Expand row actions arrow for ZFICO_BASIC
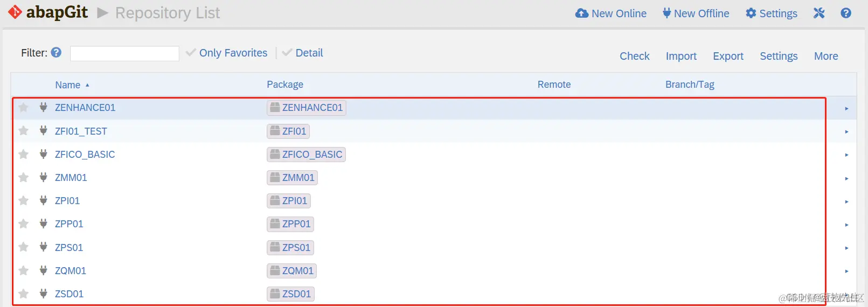The width and height of the screenshot is (868, 307). pos(846,155)
